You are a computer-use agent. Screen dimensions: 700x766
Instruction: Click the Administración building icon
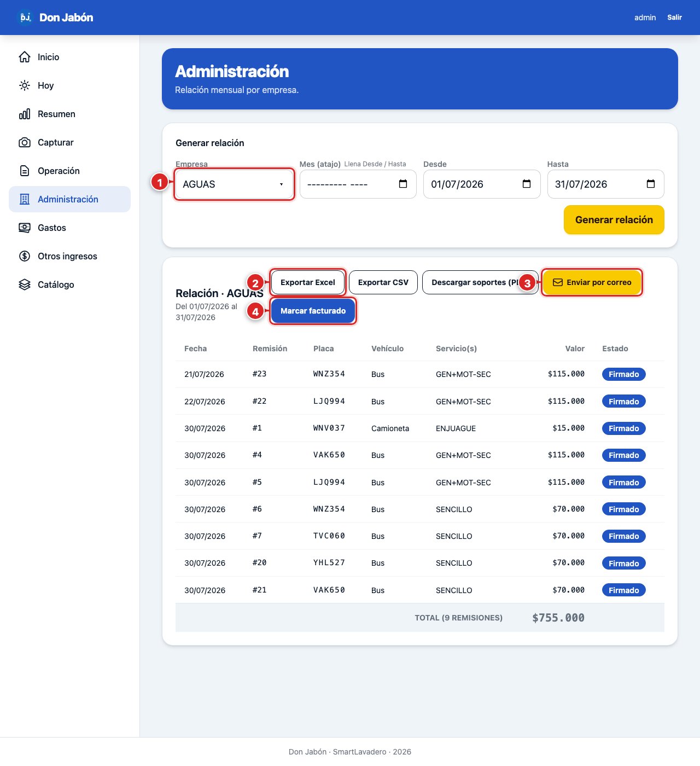click(25, 199)
